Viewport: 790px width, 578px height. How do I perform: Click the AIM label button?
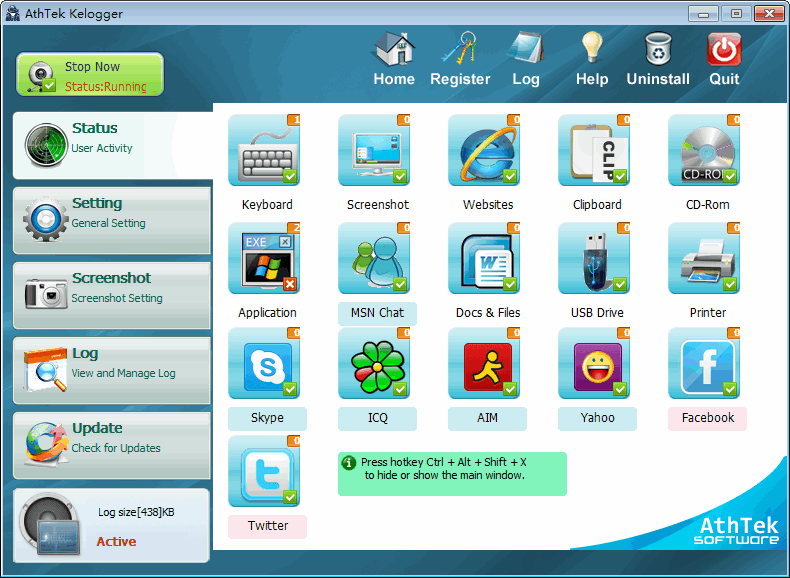point(487,418)
